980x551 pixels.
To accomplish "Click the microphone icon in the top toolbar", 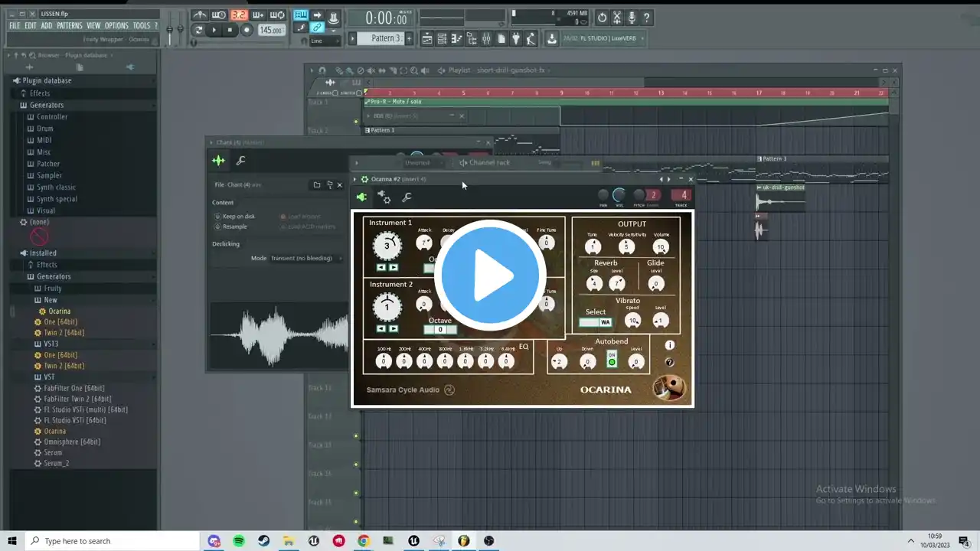I will tap(632, 18).
